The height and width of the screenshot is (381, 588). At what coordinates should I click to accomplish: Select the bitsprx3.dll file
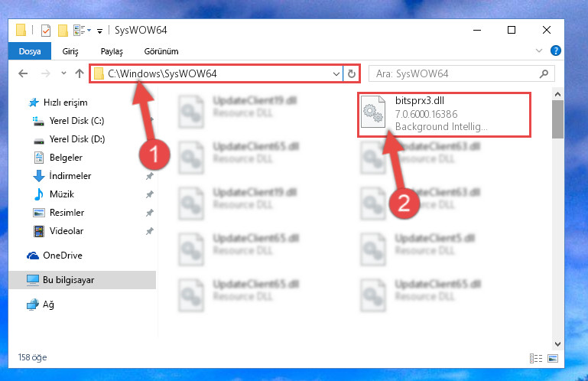(x=444, y=115)
